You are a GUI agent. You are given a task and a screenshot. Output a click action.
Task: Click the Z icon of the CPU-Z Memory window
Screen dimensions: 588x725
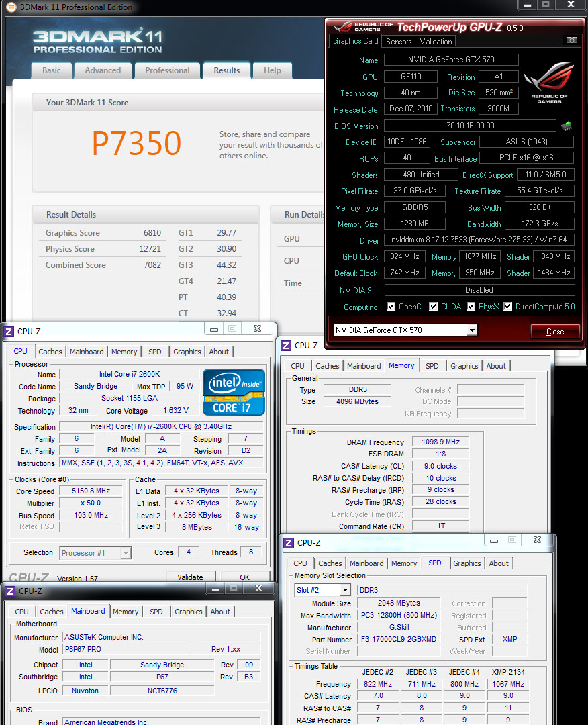pyautogui.click(x=286, y=346)
